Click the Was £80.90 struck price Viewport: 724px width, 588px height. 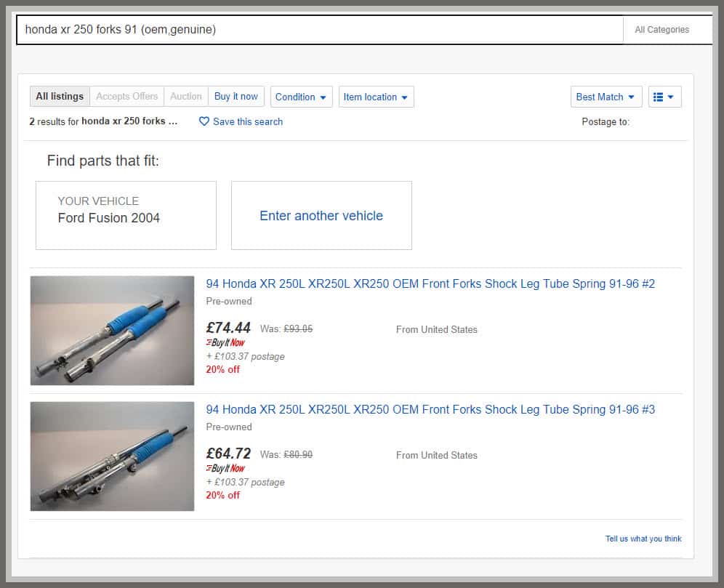point(286,454)
